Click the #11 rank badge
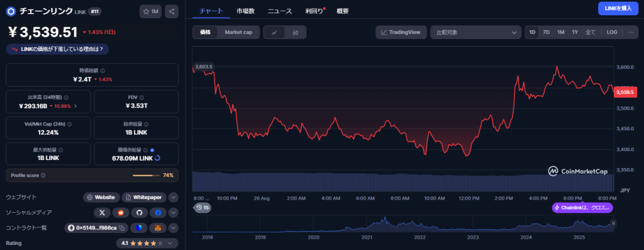 click(x=94, y=11)
